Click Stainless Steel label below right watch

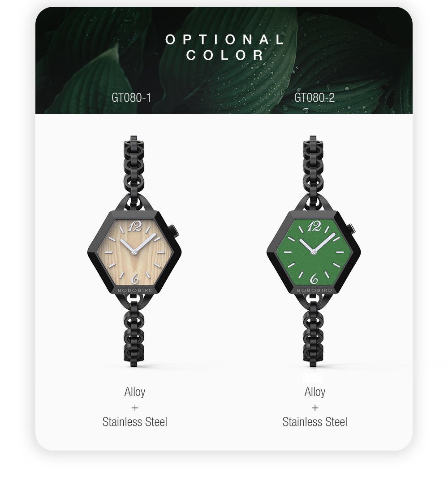[x=315, y=422]
